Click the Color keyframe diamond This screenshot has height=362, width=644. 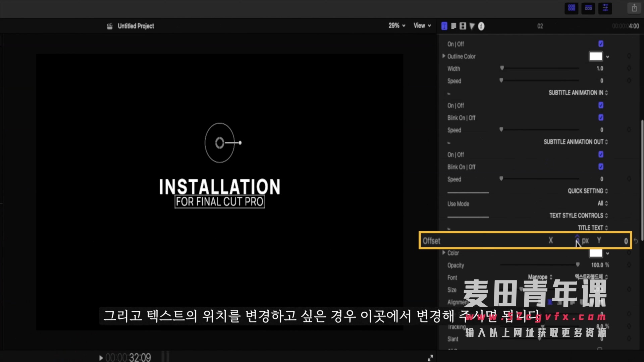(629, 253)
